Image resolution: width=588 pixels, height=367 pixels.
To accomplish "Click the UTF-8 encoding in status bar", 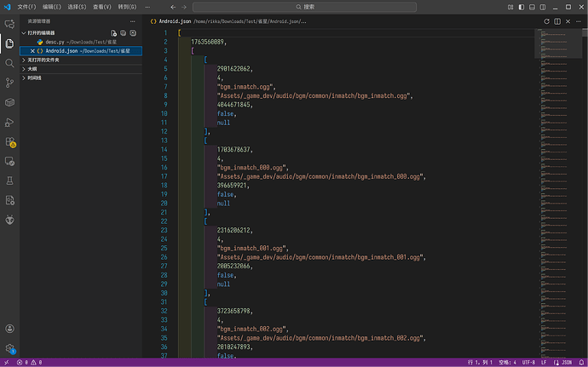I will click(x=527, y=362).
